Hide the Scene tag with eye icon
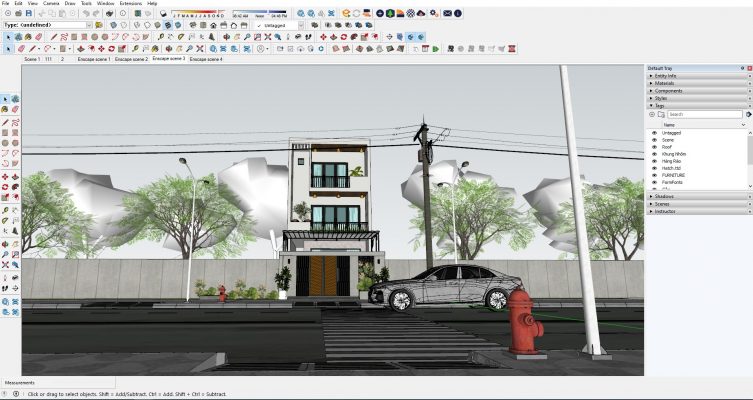Screen dimensions: 753x400 coord(654,140)
